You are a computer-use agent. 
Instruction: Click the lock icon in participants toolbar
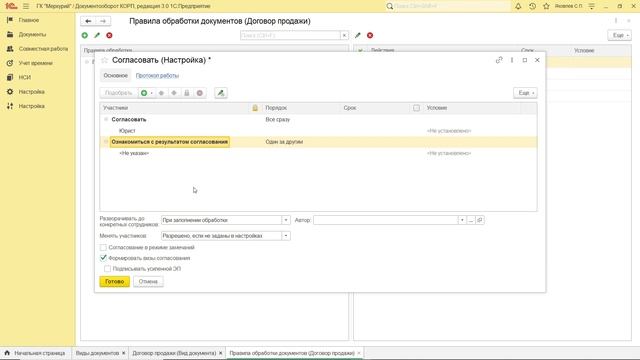click(187, 93)
